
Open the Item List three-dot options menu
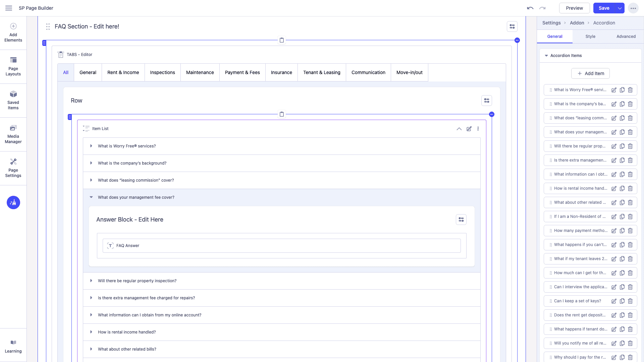[x=478, y=129]
